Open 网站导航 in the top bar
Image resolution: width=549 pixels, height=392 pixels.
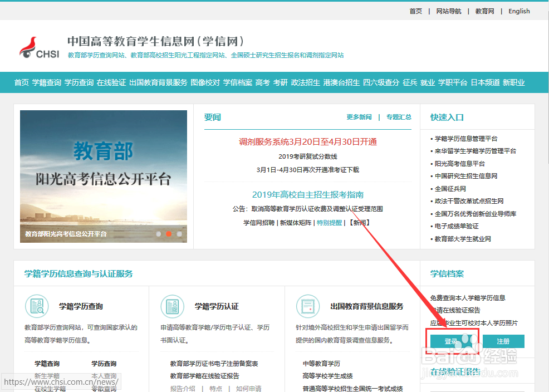(x=449, y=11)
